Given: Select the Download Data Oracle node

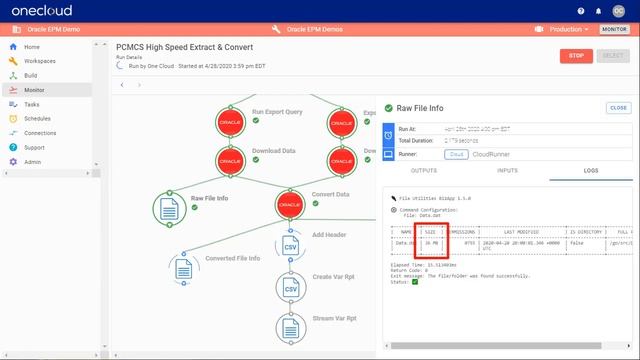Looking at the screenshot, I should (230, 161).
